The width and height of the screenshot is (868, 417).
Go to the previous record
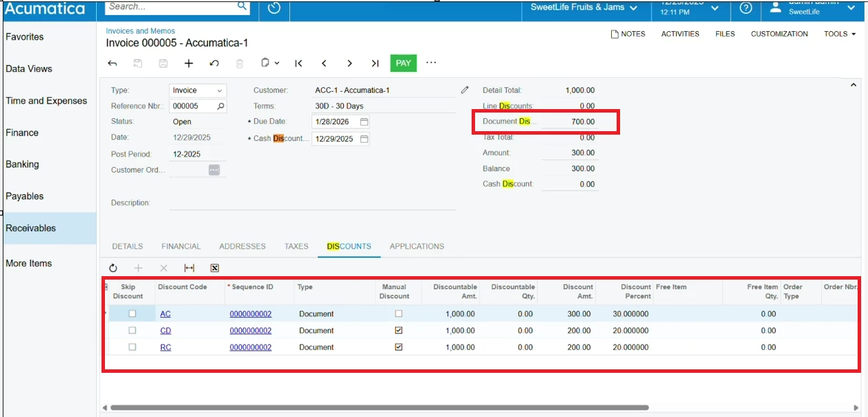pyautogui.click(x=324, y=63)
